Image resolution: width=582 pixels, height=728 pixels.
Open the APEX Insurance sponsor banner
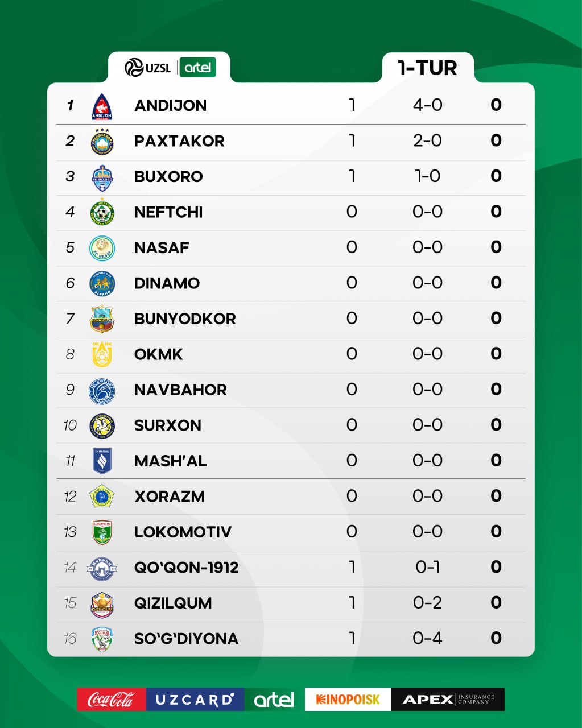click(x=448, y=700)
